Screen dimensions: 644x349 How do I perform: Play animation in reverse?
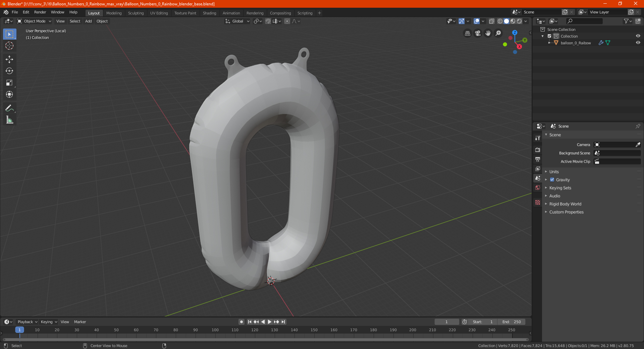[x=263, y=322]
